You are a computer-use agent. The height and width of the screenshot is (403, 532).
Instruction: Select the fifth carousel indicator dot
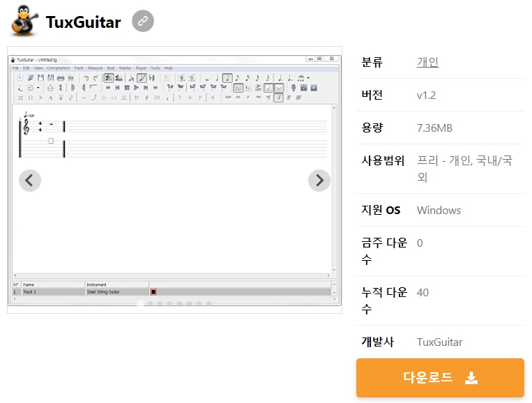click(x=179, y=303)
